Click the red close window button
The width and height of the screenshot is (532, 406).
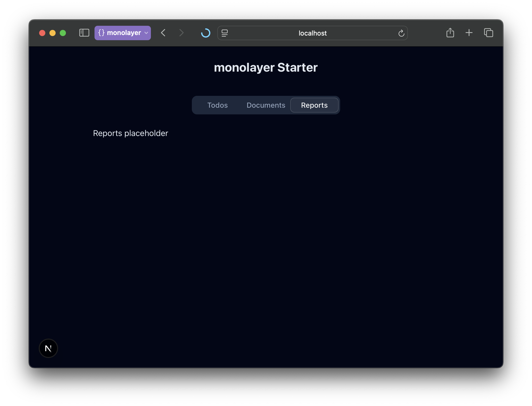pyautogui.click(x=42, y=33)
